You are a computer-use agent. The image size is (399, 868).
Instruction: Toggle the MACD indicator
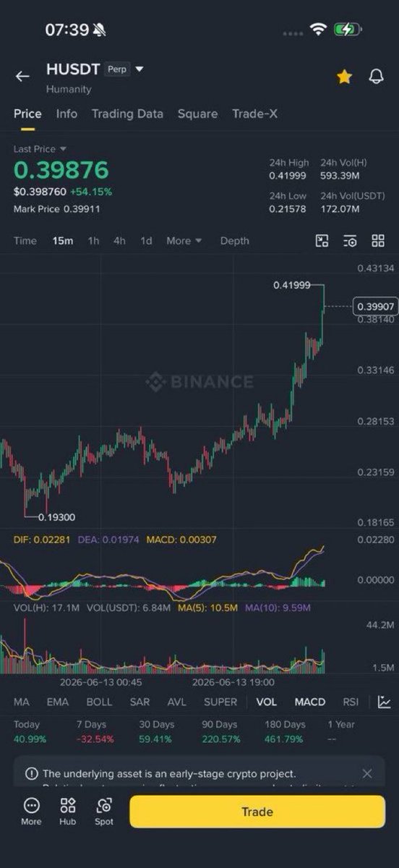pos(310,702)
